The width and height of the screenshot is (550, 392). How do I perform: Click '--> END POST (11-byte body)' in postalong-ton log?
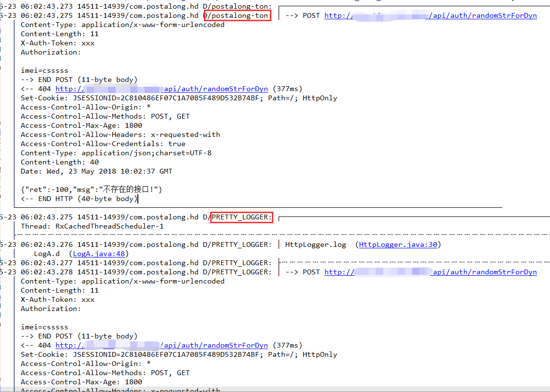[x=79, y=80]
